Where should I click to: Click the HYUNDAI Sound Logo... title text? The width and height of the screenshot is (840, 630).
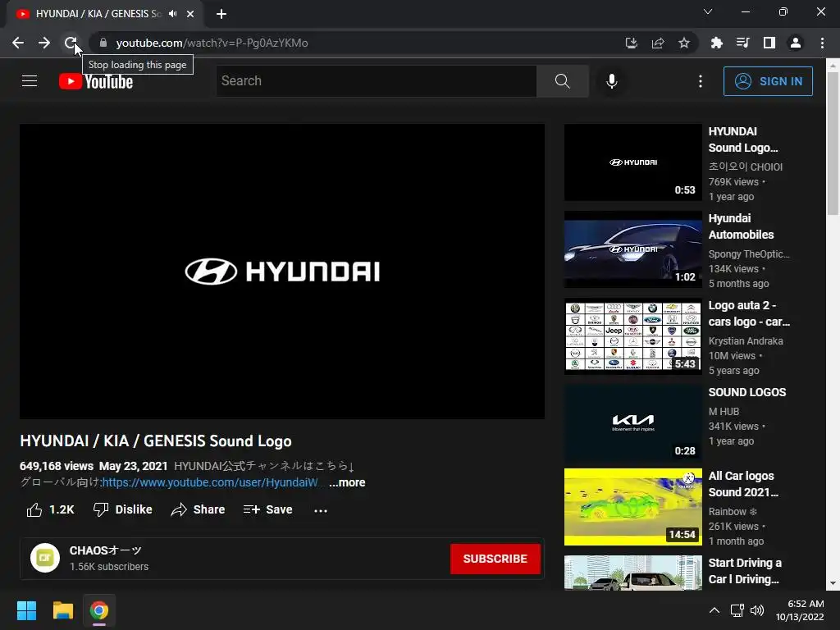coord(743,139)
